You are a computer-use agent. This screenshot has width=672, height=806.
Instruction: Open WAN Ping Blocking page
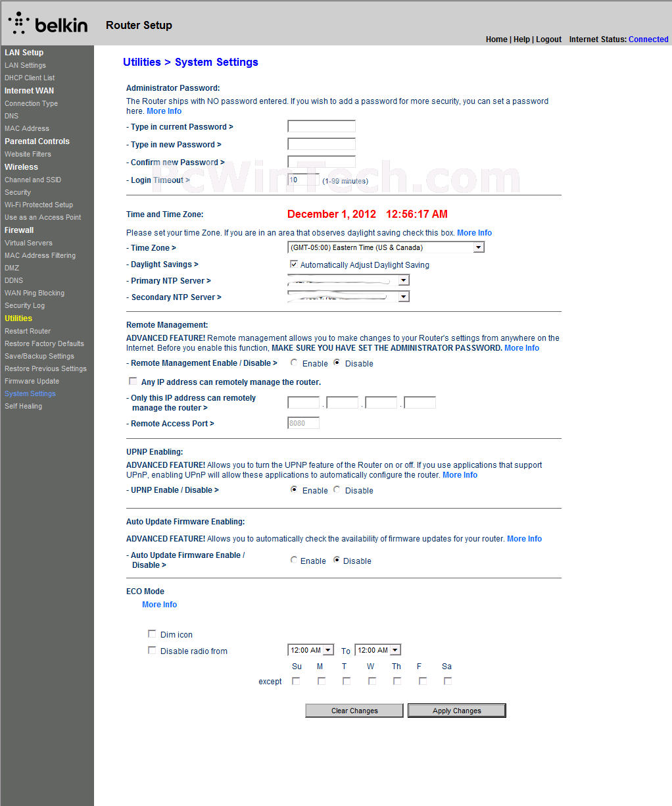click(34, 293)
